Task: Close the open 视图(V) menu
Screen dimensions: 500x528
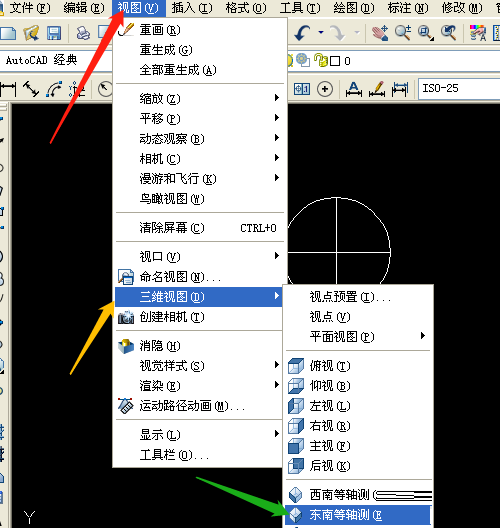Action: tap(138, 7)
